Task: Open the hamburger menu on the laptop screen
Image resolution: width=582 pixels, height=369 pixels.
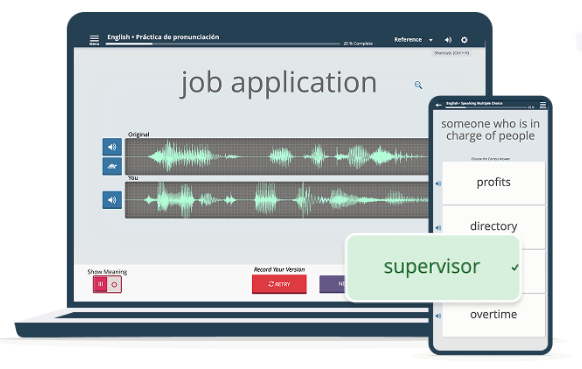Action: point(94,39)
